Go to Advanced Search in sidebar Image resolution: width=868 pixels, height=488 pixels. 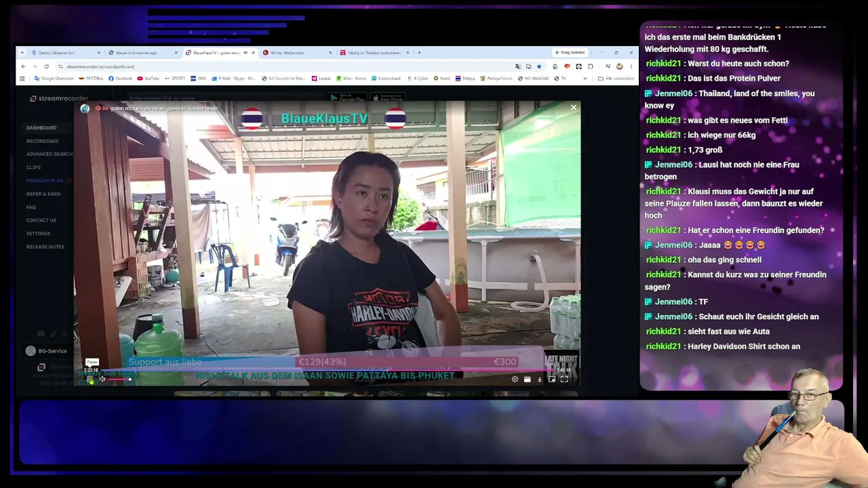click(50, 154)
